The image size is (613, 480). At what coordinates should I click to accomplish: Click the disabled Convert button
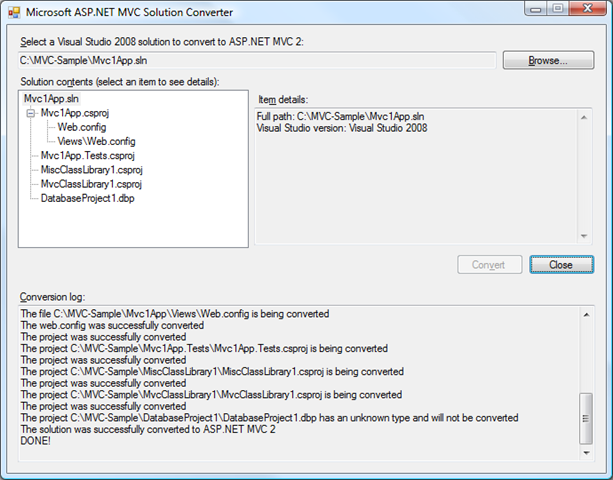click(x=489, y=265)
